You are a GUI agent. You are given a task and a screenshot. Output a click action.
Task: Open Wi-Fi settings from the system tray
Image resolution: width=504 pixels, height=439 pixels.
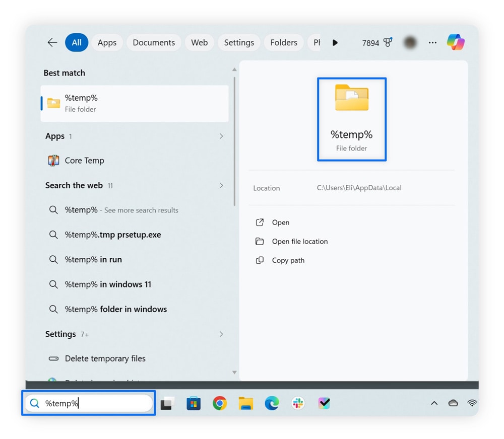[472, 403]
